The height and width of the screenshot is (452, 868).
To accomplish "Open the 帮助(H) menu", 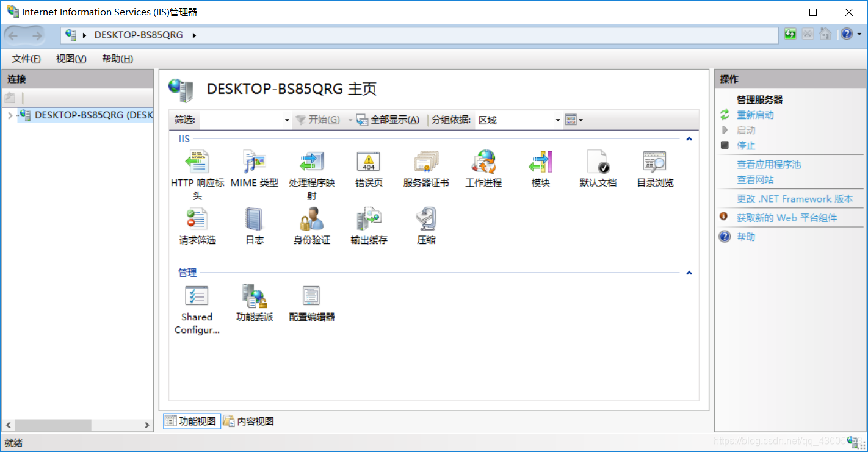I will (x=117, y=59).
